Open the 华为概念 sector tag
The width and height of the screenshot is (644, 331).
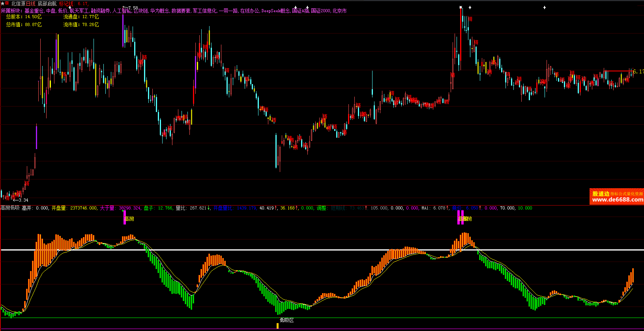pyautogui.click(x=159, y=11)
